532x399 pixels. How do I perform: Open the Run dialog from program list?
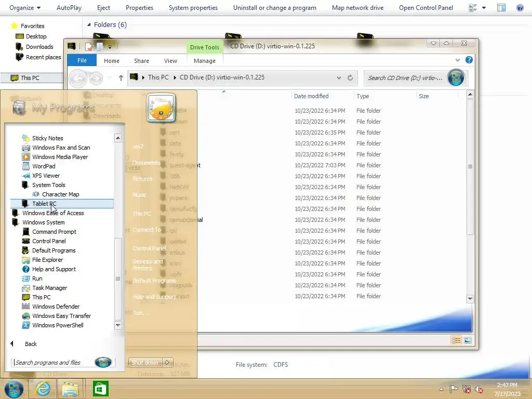(x=37, y=278)
